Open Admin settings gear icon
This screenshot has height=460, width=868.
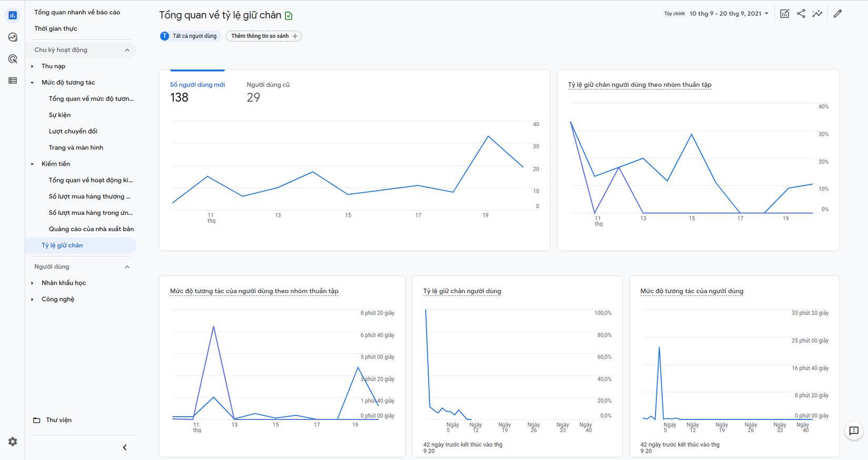(13, 442)
